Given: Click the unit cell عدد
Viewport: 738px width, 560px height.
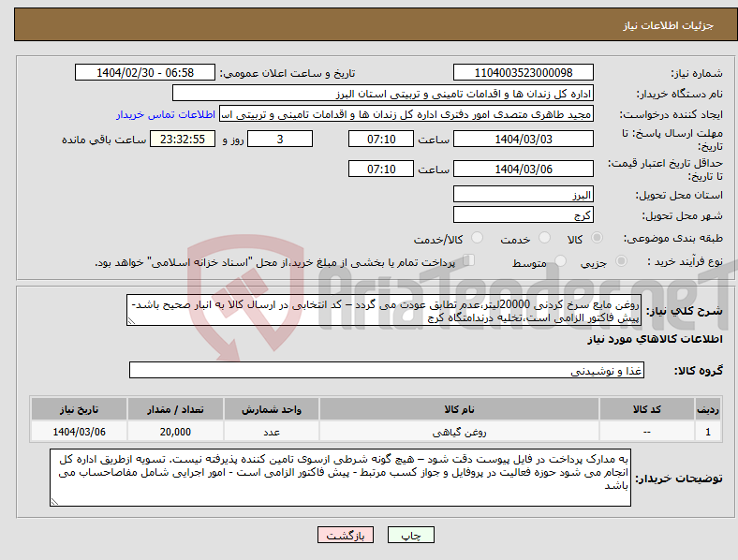Looking at the screenshot, I should click(272, 432).
